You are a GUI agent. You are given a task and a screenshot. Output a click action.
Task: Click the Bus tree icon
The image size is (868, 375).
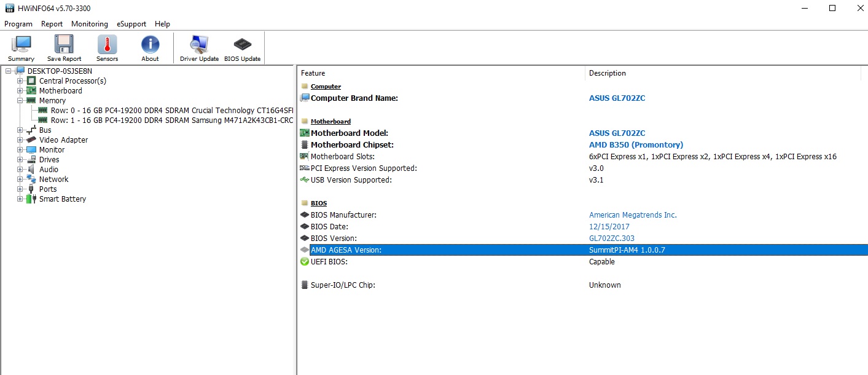(x=31, y=130)
